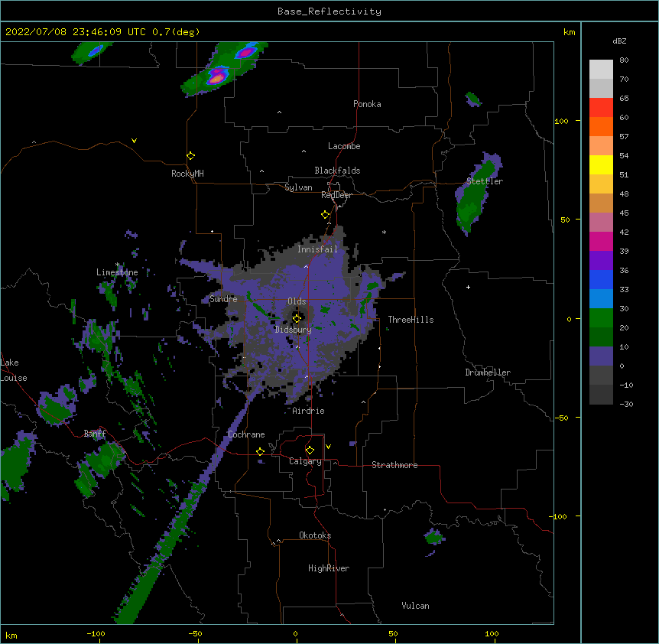
Task: Select the green swatch between 30 and 20 dBZ
Action: coord(601,318)
